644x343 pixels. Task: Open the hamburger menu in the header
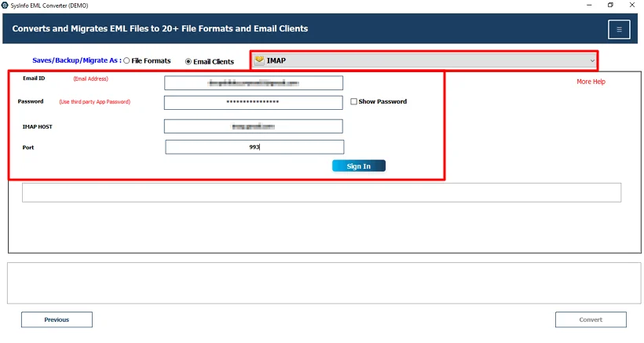[x=619, y=29]
